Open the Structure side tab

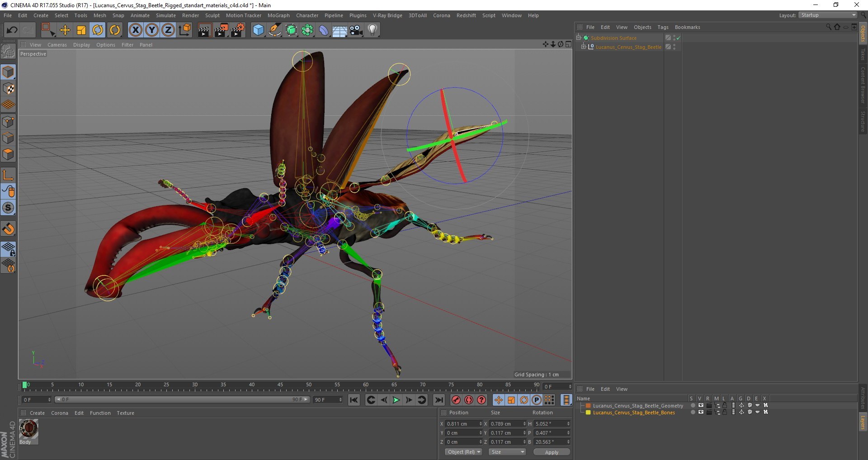click(863, 121)
